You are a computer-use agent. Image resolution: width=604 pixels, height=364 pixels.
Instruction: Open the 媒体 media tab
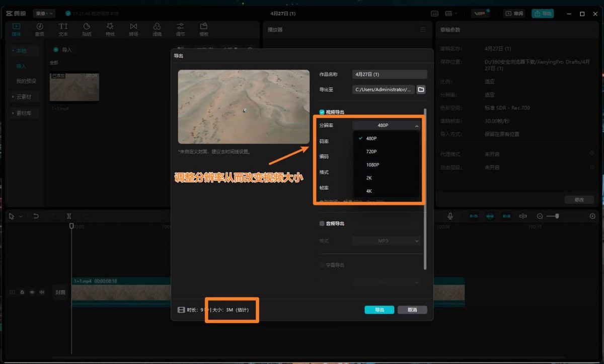coord(16,29)
